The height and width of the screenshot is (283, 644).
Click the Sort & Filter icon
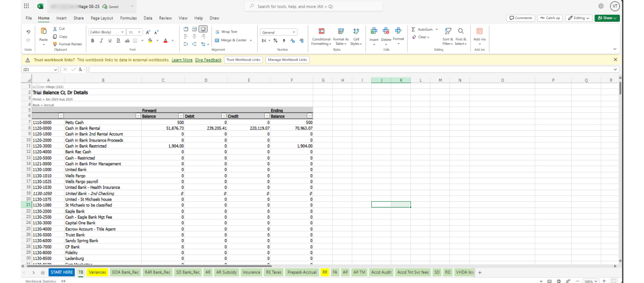click(447, 31)
